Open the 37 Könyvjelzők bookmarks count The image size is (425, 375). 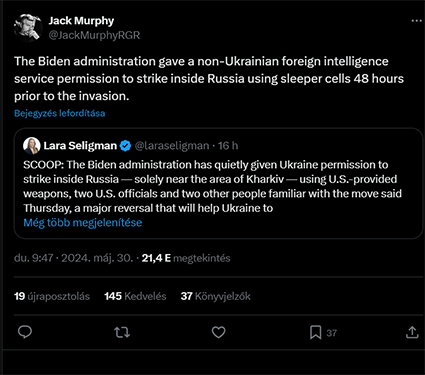[216, 296]
